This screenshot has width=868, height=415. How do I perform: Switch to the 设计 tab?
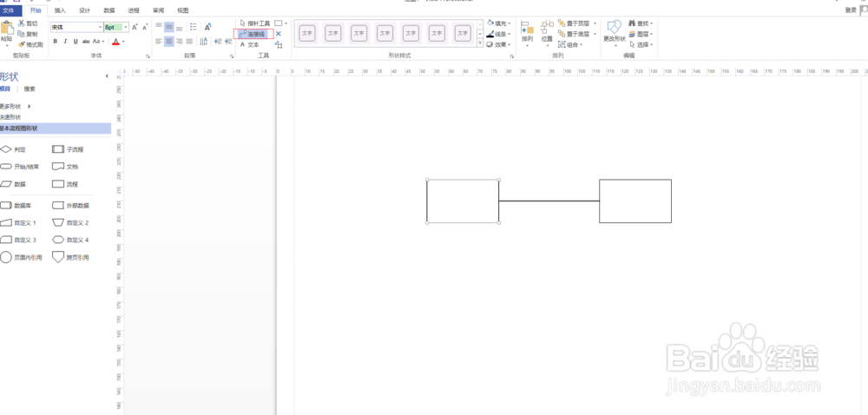tap(85, 10)
